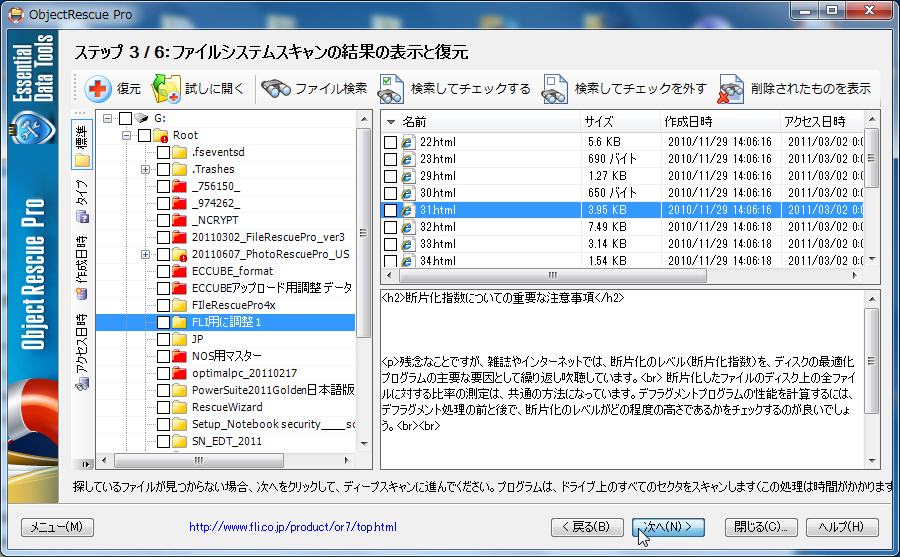Image resolution: width=900 pixels, height=557 pixels.
Task: Click the red folder icon of _756150_
Action: click(x=180, y=186)
